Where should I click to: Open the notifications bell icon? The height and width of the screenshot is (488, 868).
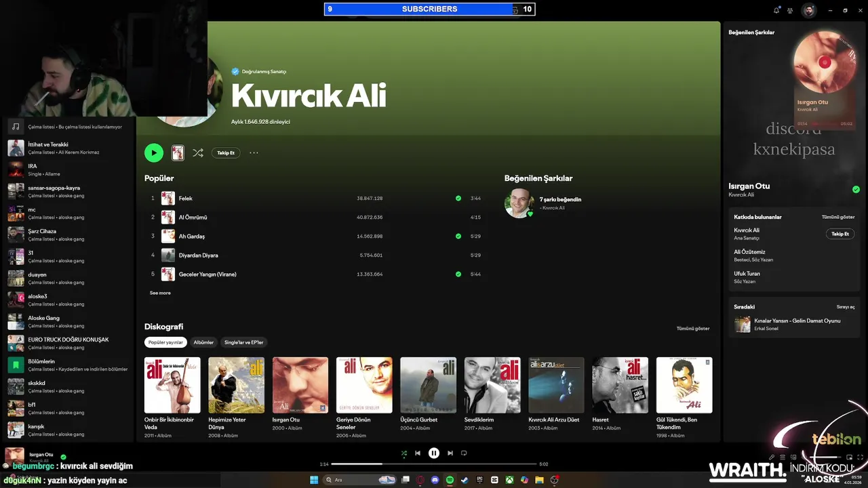tap(776, 10)
